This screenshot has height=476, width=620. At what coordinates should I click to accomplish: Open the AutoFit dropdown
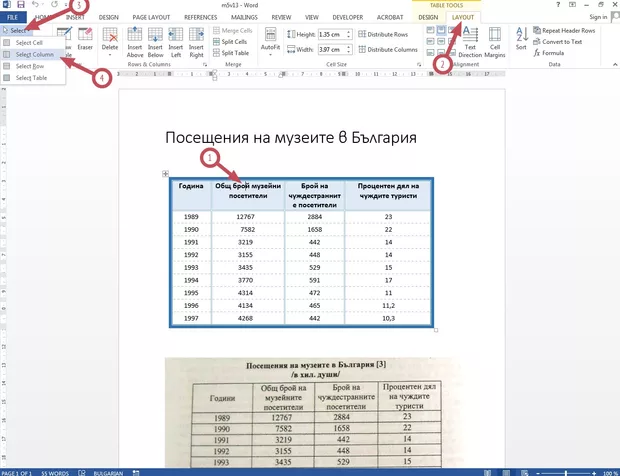tap(270, 42)
